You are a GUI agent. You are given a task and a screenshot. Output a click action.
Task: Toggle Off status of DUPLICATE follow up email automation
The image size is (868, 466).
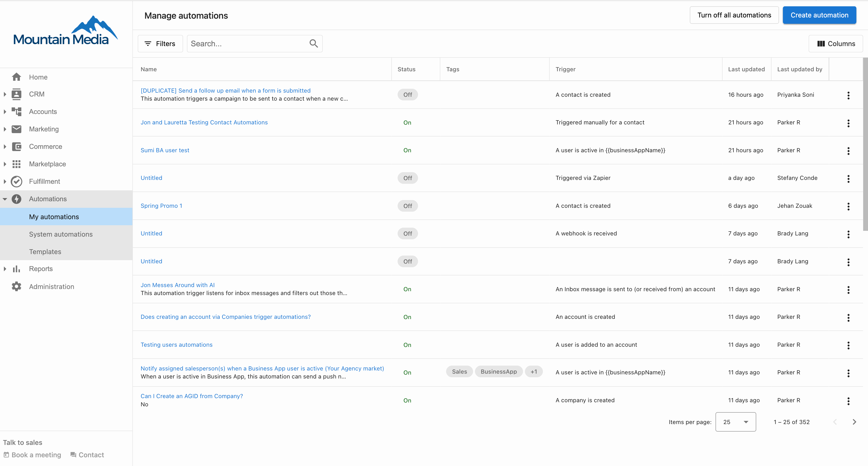tap(407, 95)
